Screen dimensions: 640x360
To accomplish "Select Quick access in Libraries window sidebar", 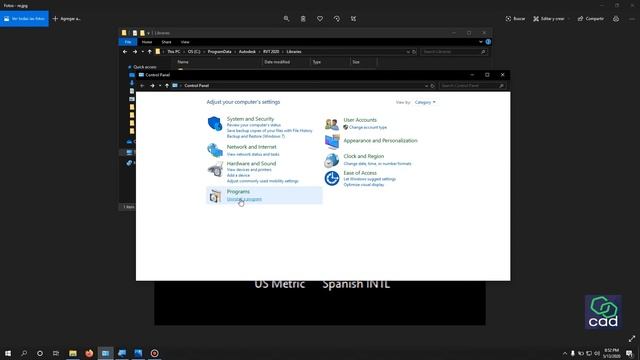I will coord(144,67).
